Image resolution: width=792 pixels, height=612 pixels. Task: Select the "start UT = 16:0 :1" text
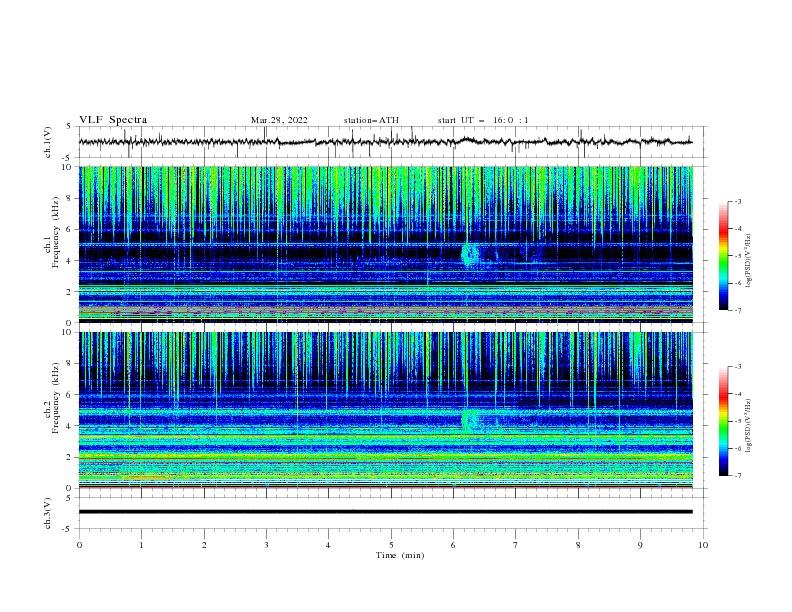[x=483, y=120]
